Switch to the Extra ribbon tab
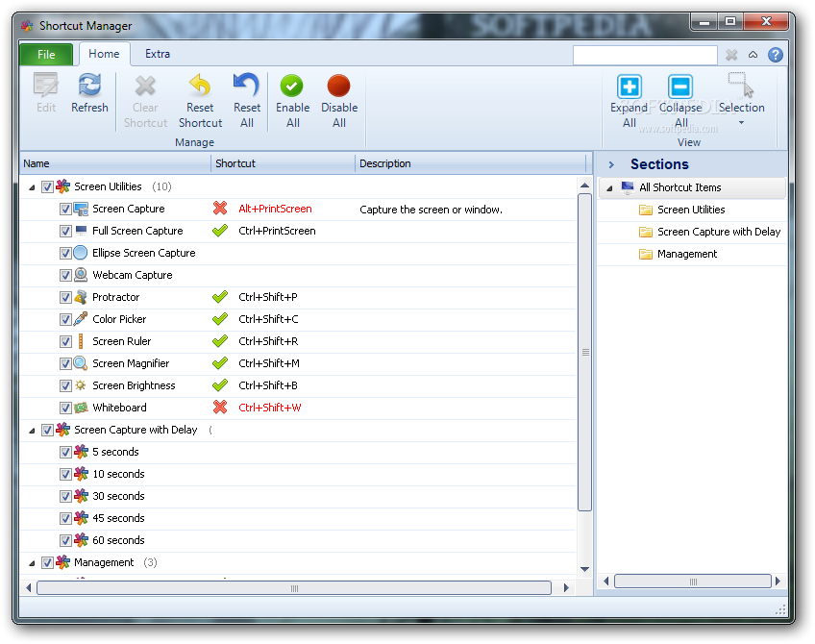815x644 pixels. (157, 54)
